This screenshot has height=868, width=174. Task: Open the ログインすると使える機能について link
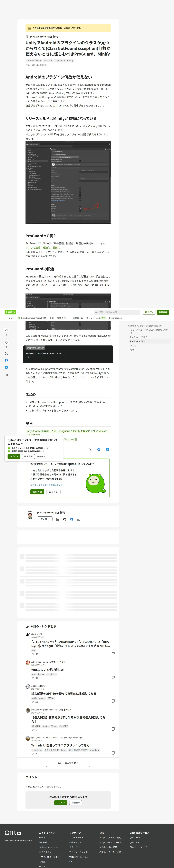(x=46, y=485)
